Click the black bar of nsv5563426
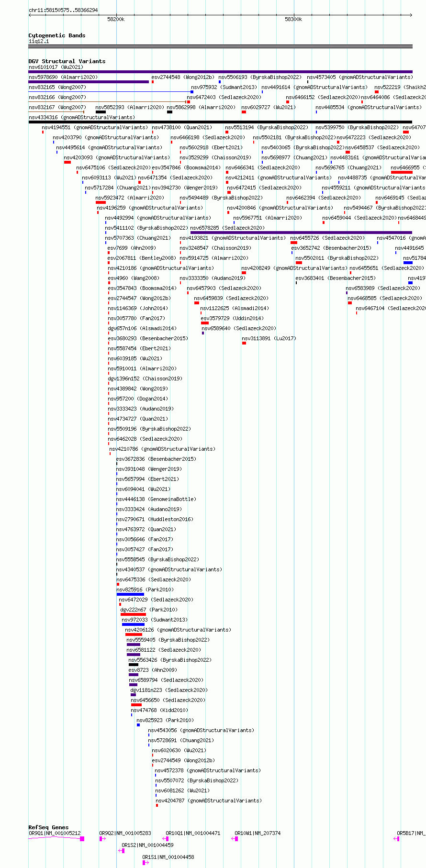426x868 pixels. [134, 665]
